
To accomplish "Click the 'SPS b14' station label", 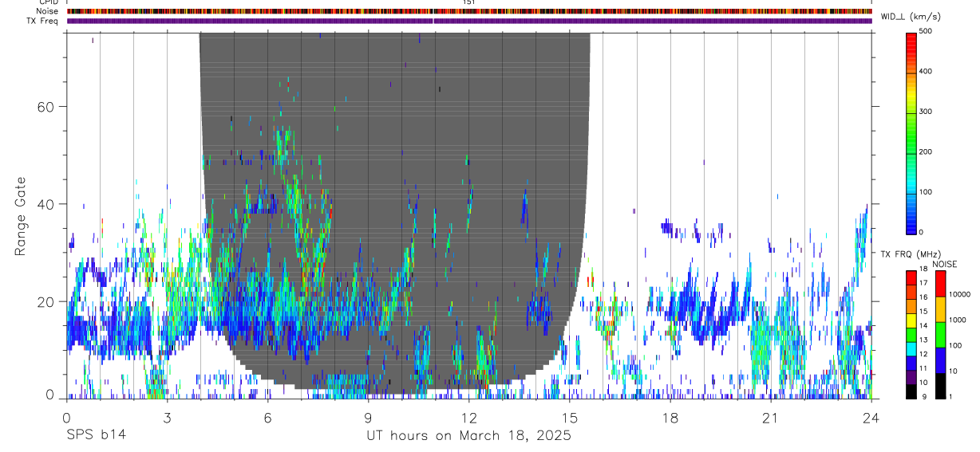I will click(x=95, y=436).
